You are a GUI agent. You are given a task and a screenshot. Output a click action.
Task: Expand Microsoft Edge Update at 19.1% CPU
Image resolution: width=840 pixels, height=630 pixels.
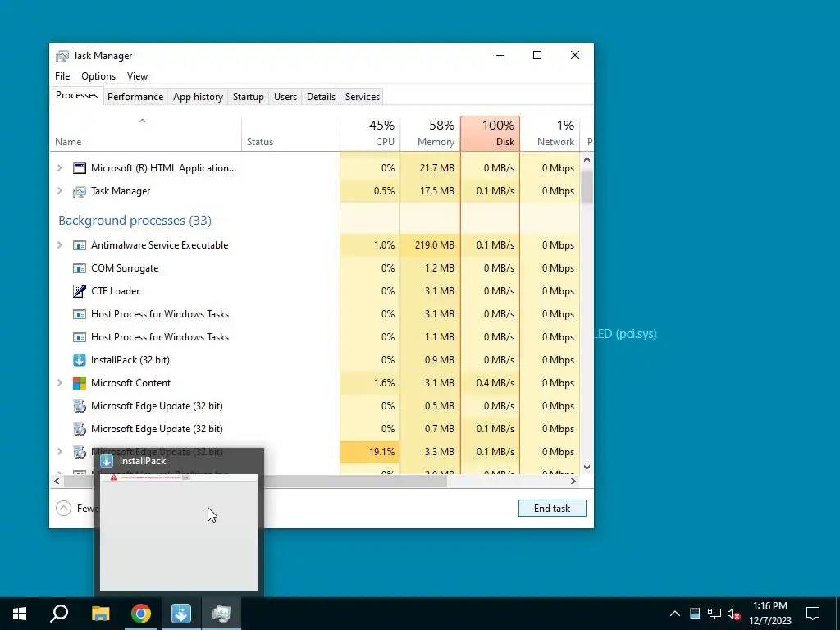click(59, 452)
